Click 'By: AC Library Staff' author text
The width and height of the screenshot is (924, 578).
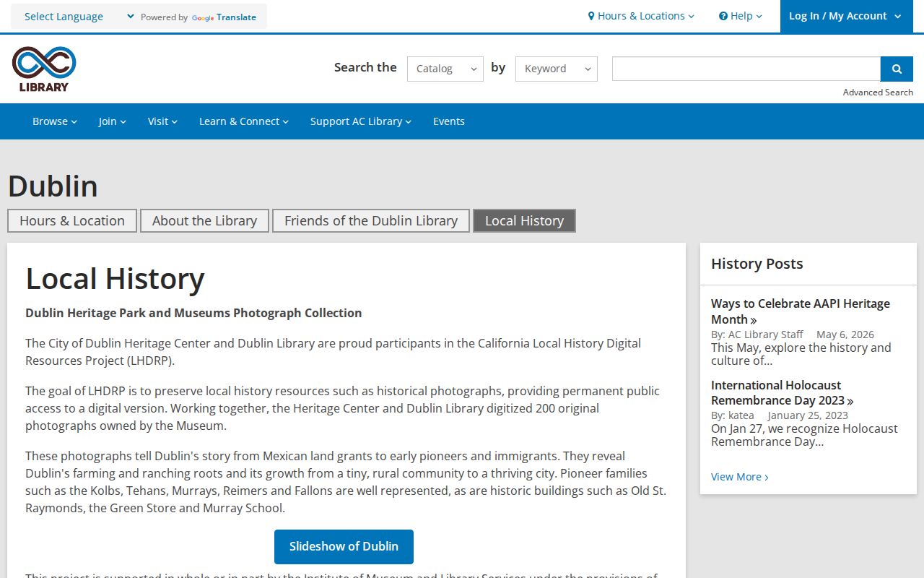point(757,335)
